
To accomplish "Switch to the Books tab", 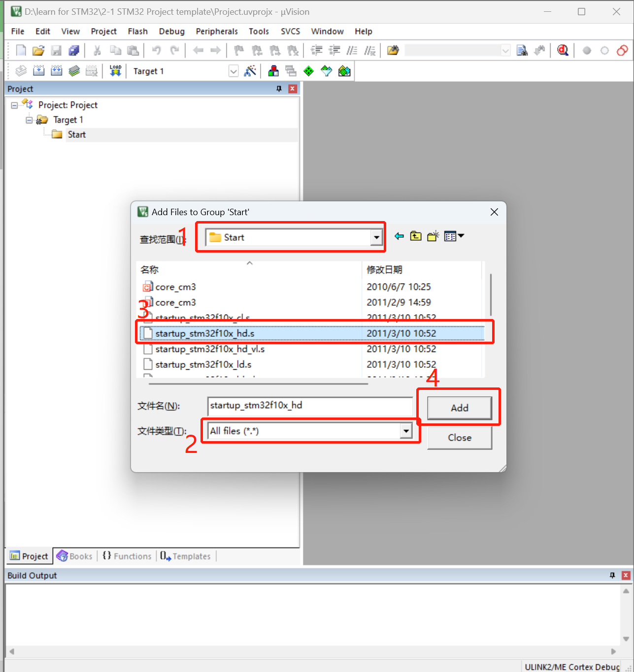I will click(74, 556).
